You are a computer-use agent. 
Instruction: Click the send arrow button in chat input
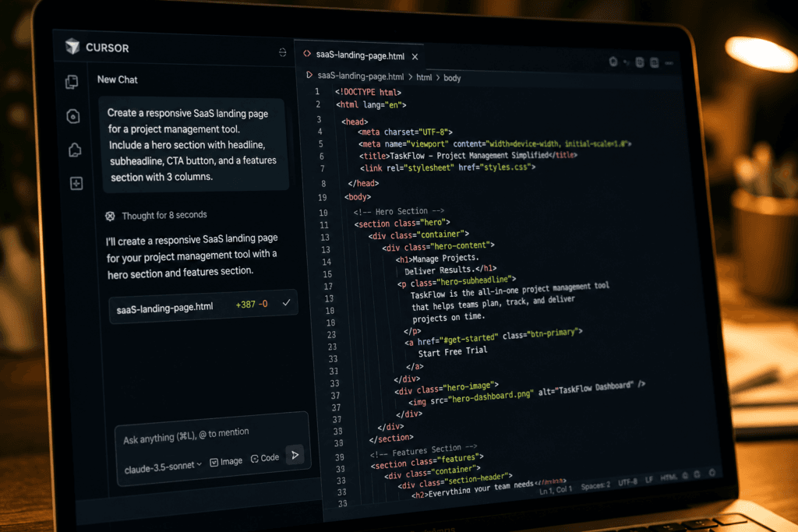tap(295, 455)
